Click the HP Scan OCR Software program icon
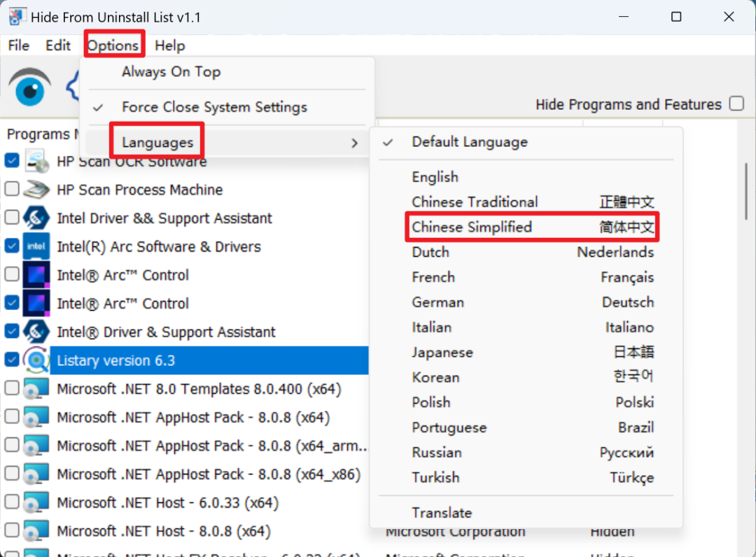Viewport: 756px width, 557px height. tap(36, 162)
